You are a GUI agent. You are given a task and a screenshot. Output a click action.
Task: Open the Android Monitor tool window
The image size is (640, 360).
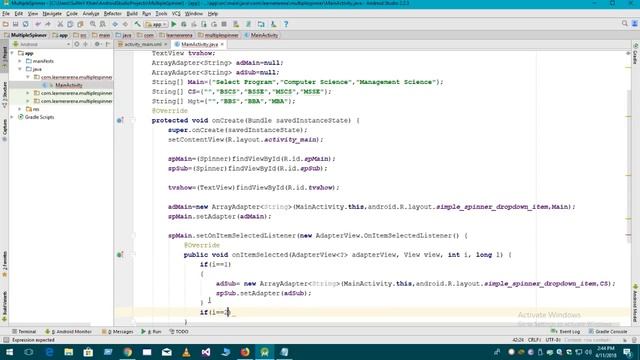tap(68, 331)
